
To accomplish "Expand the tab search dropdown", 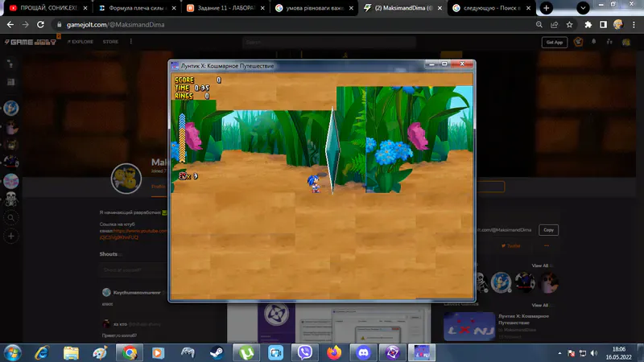I will [583, 8].
